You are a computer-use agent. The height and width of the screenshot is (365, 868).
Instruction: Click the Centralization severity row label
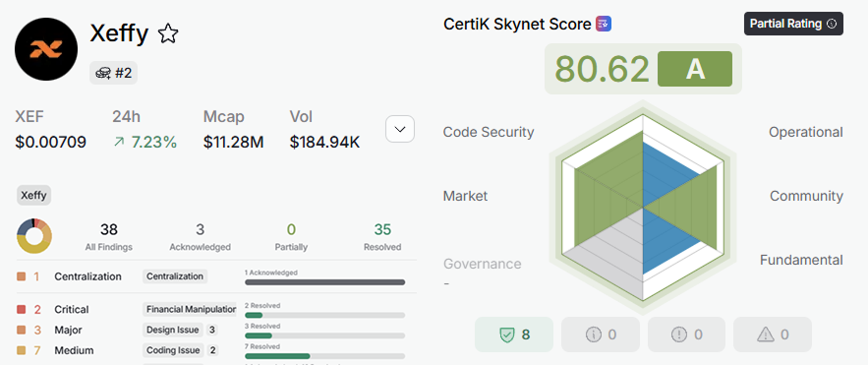pos(87,276)
